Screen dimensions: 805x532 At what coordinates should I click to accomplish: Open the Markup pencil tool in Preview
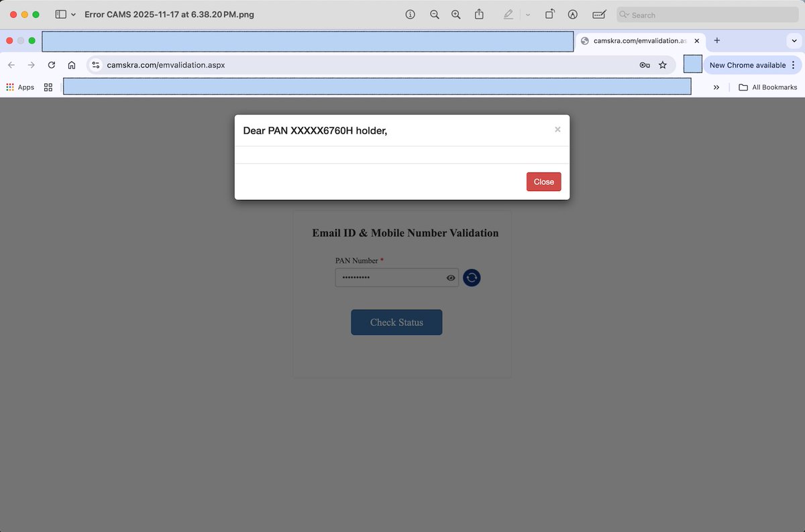click(508, 14)
